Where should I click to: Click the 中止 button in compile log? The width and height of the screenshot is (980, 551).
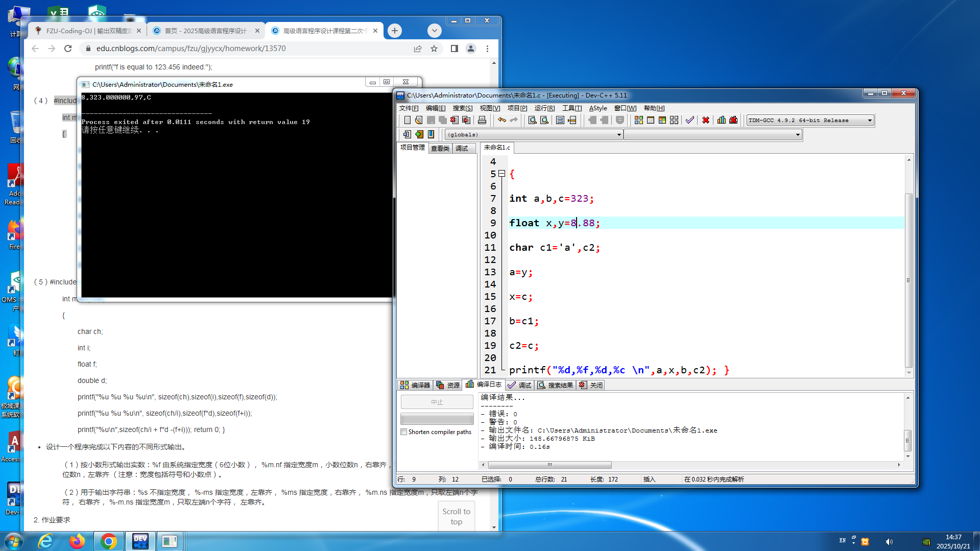[x=437, y=402]
